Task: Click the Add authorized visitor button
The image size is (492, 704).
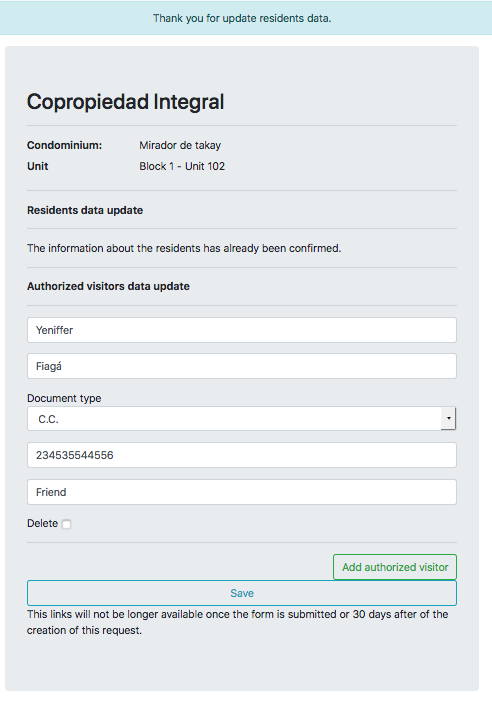Action: click(x=395, y=567)
